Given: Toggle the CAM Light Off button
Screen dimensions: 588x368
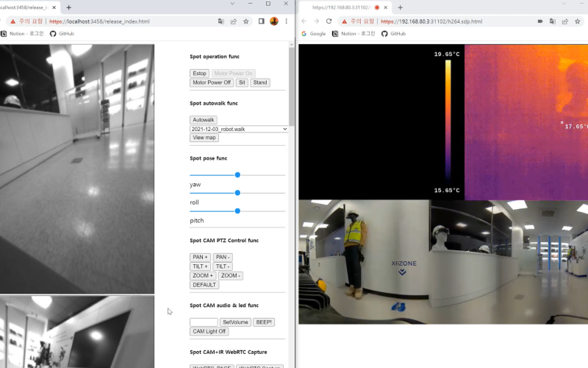Looking at the screenshot, I should tap(209, 332).
